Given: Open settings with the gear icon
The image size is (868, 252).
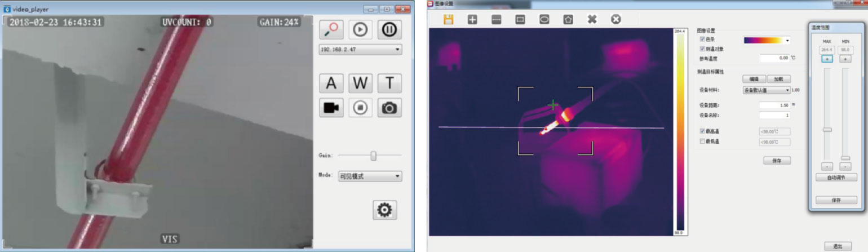Looking at the screenshot, I should 385,210.
